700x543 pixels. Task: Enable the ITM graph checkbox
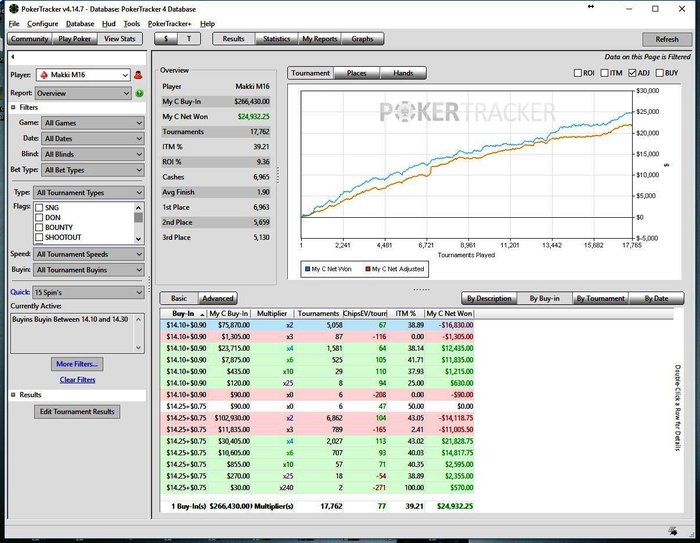coord(604,73)
